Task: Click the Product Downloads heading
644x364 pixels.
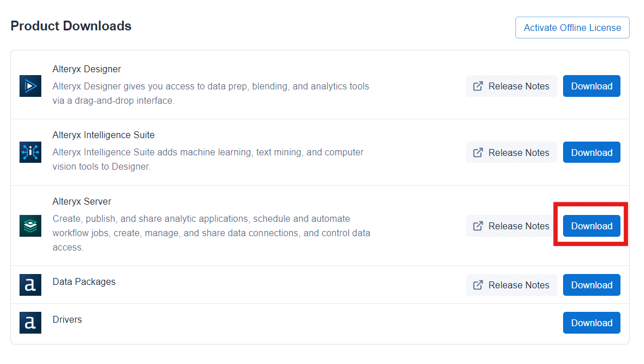Action: 71,26
